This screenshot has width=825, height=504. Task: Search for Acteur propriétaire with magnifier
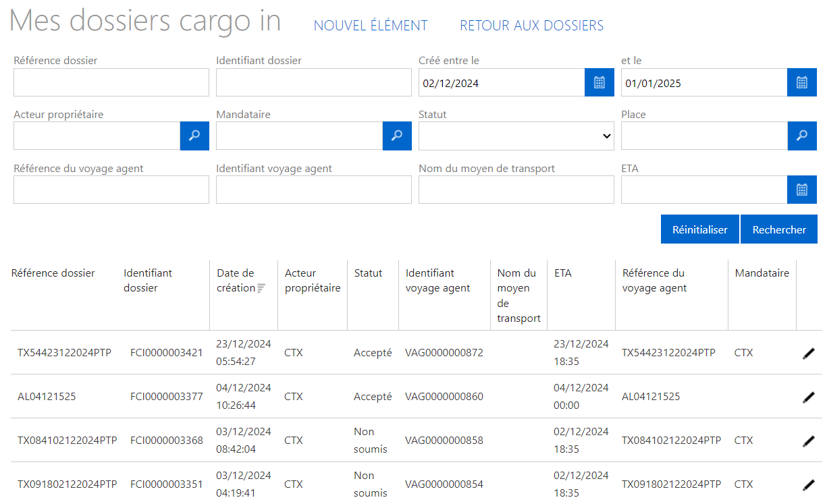(194, 136)
